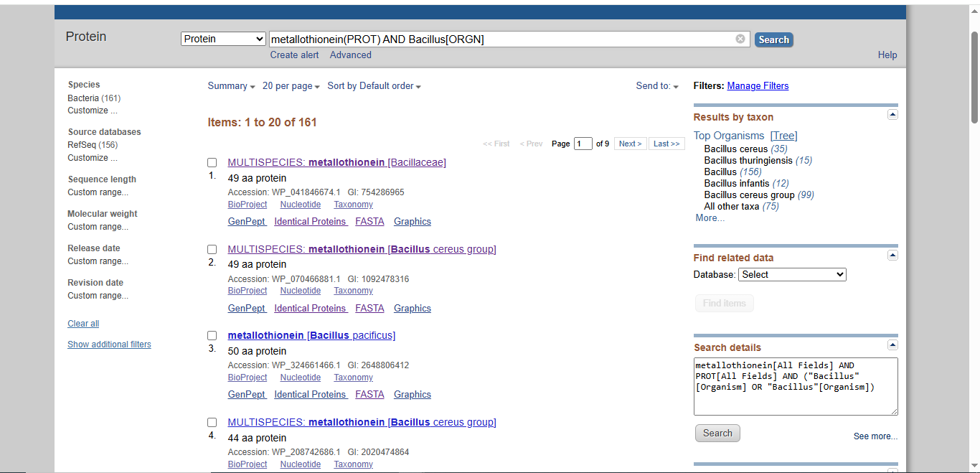The height and width of the screenshot is (473, 980).
Task: Filter by Bacillus cereus taxon
Action: [x=735, y=149]
